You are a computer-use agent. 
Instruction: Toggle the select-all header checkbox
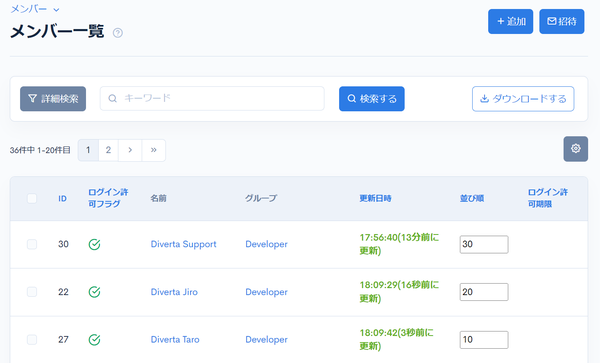(32, 198)
